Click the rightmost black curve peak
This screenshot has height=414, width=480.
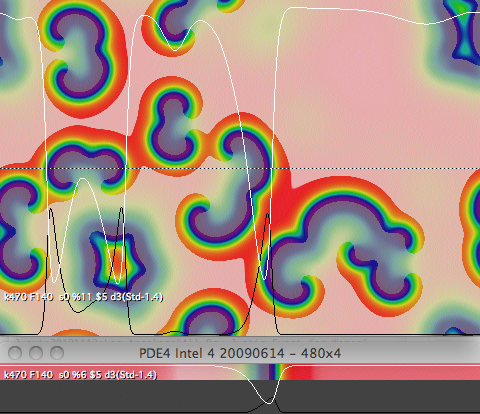268,214
